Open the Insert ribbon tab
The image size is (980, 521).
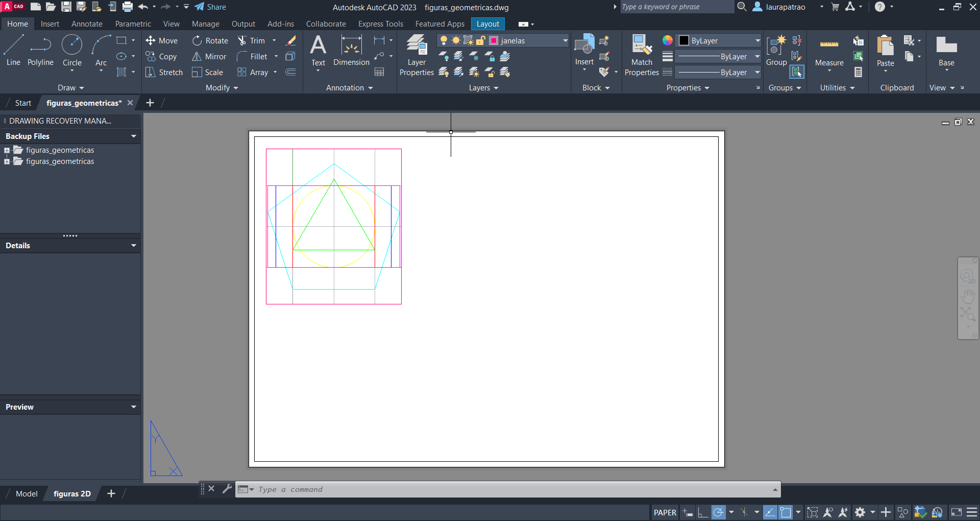click(x=50, y=24)
